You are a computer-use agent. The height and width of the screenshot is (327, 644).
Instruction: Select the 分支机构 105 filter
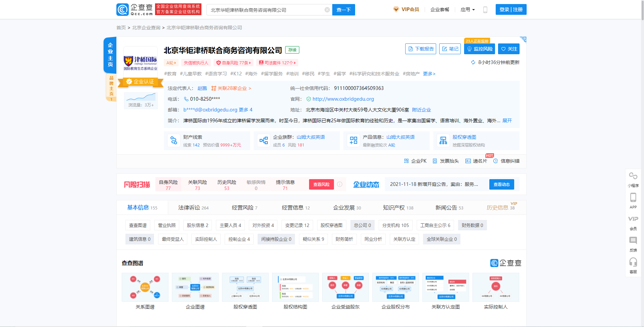click(395, 225)
